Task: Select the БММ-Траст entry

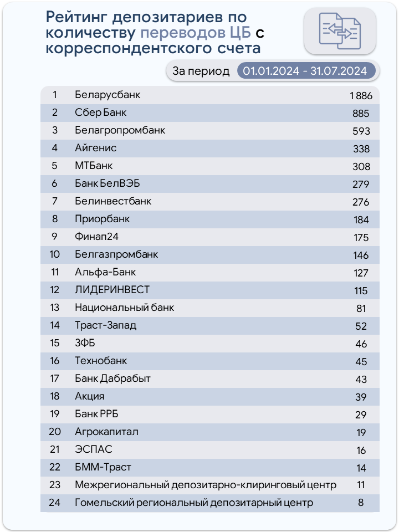Action: click(103, 467)
